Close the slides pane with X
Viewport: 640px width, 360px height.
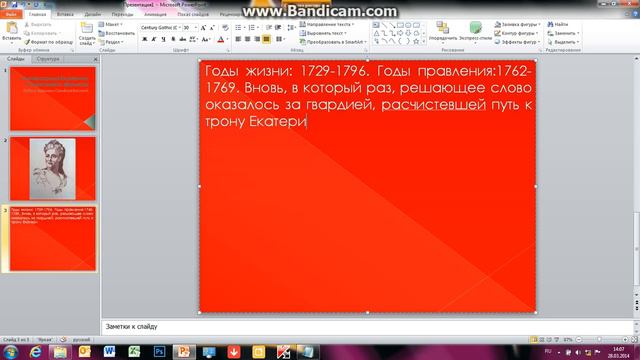96,59
